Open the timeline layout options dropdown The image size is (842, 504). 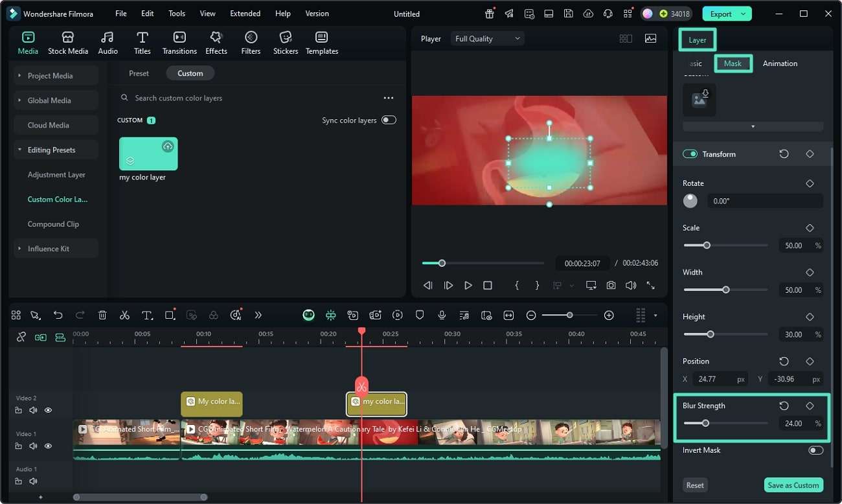[655, 315]
